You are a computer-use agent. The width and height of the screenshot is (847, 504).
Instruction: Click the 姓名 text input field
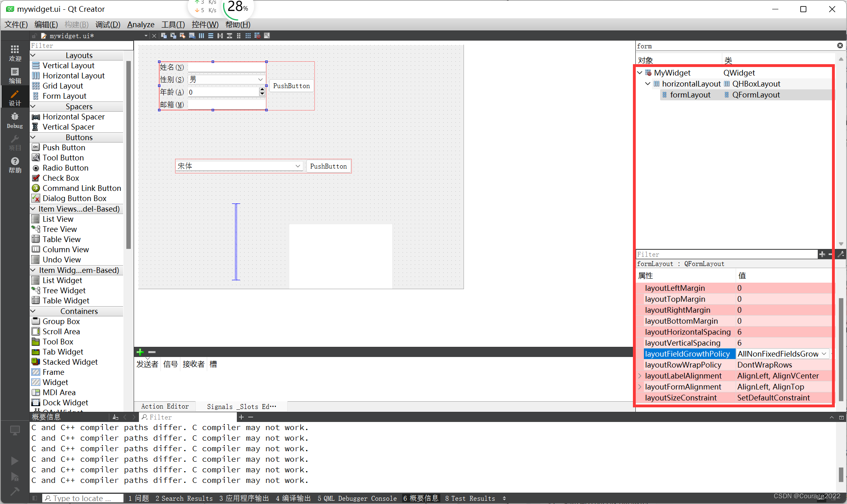226,67
